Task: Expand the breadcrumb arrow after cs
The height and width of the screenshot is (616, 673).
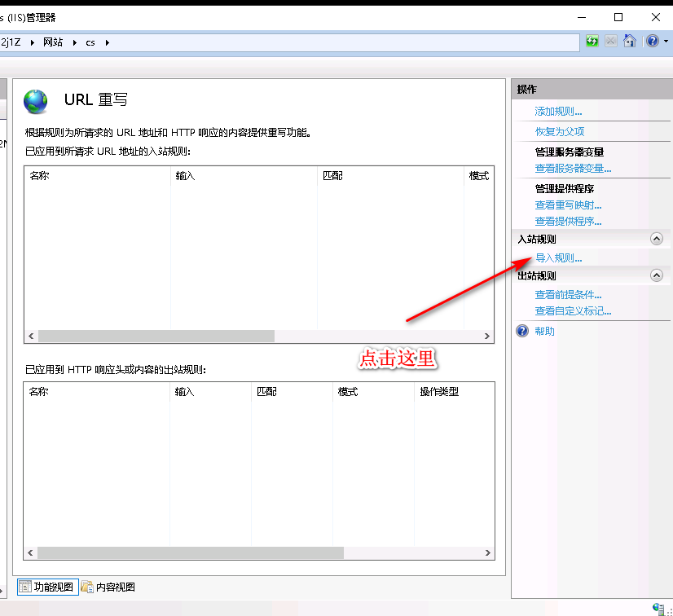Action: [107, 42]
